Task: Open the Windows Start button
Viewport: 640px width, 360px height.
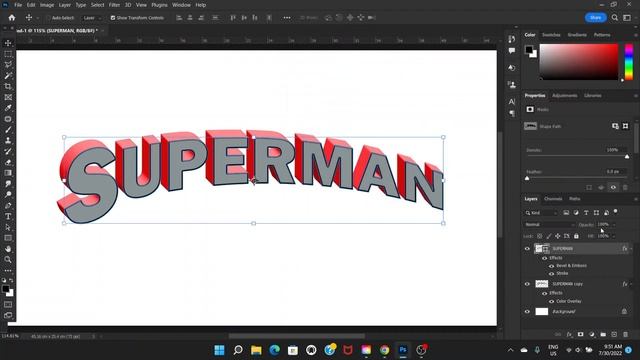Action: pyautogui.click(x=219, y=350)
